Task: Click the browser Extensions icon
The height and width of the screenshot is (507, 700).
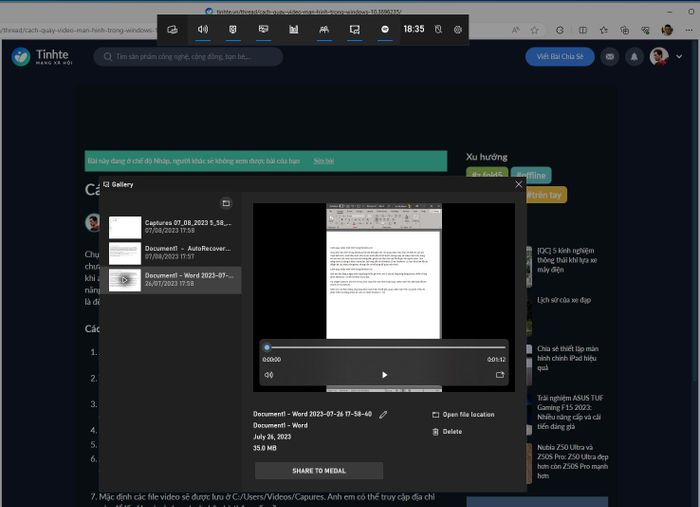Action: point(560,30)
